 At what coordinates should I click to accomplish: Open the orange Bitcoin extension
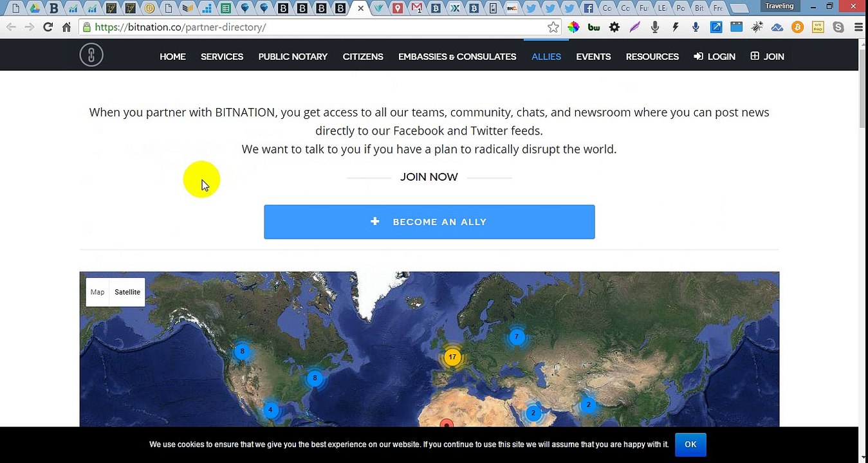(x=798, y=27)
